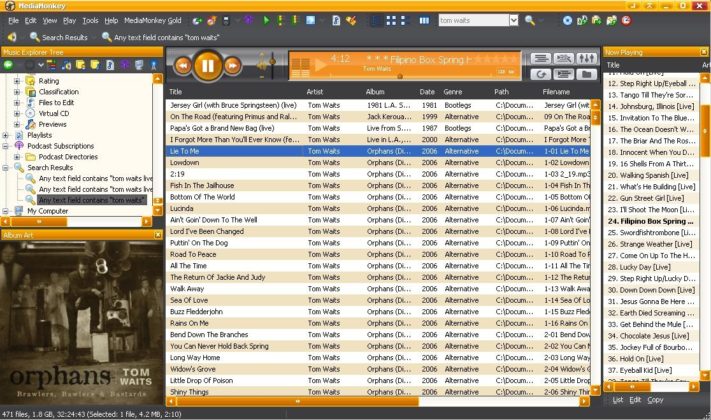This screenshot has height=420, width=711.
Task: Click the blue CD disc icon in top toolbar
Action: [x=567, y=20]
